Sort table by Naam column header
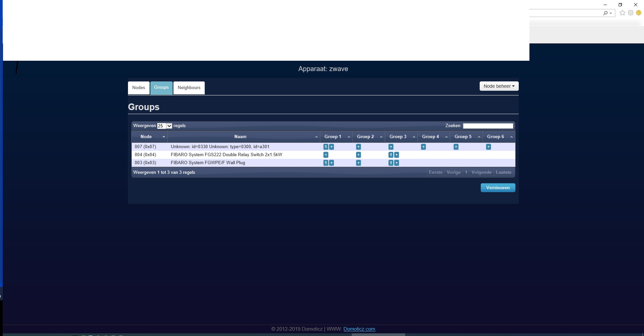The height and width of the screenshot is (336, 644). pos(240,137)
